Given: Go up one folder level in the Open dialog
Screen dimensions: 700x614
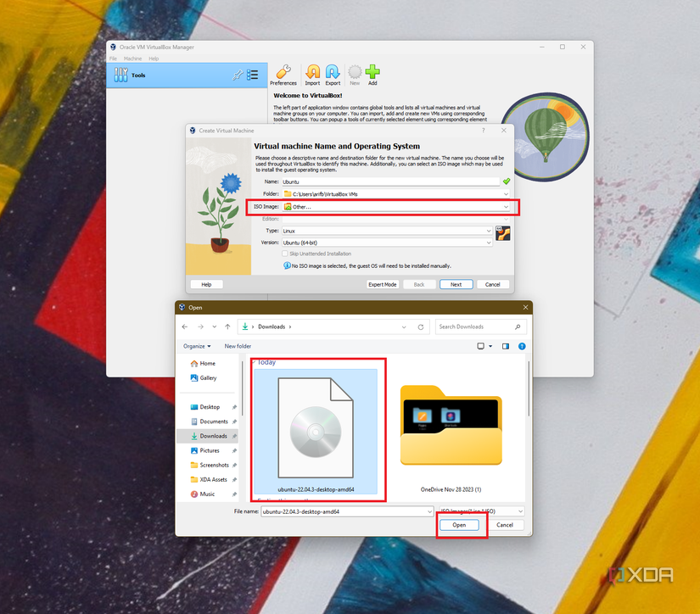Looking at the screenshot, I should [227, 327].
